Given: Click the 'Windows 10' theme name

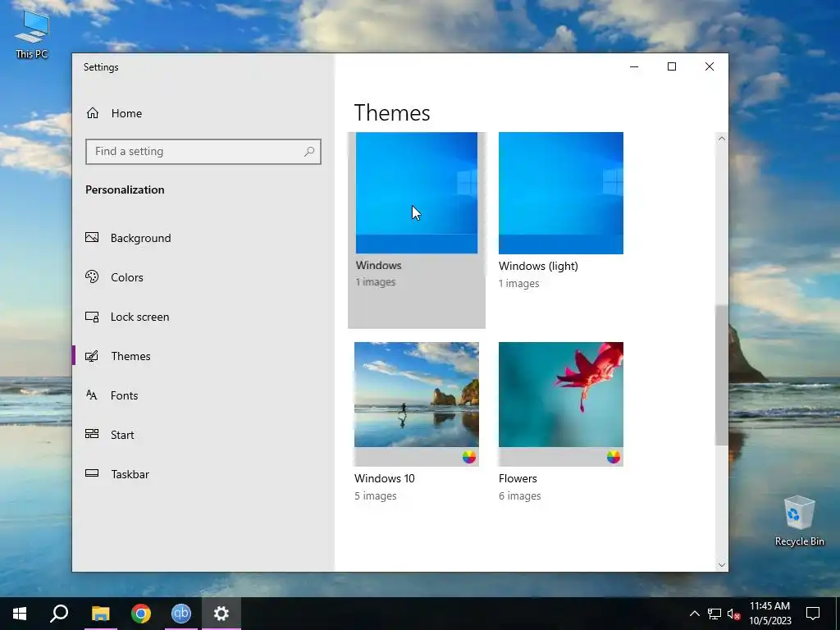Looking at the screenshot, I should pos(384,478).
